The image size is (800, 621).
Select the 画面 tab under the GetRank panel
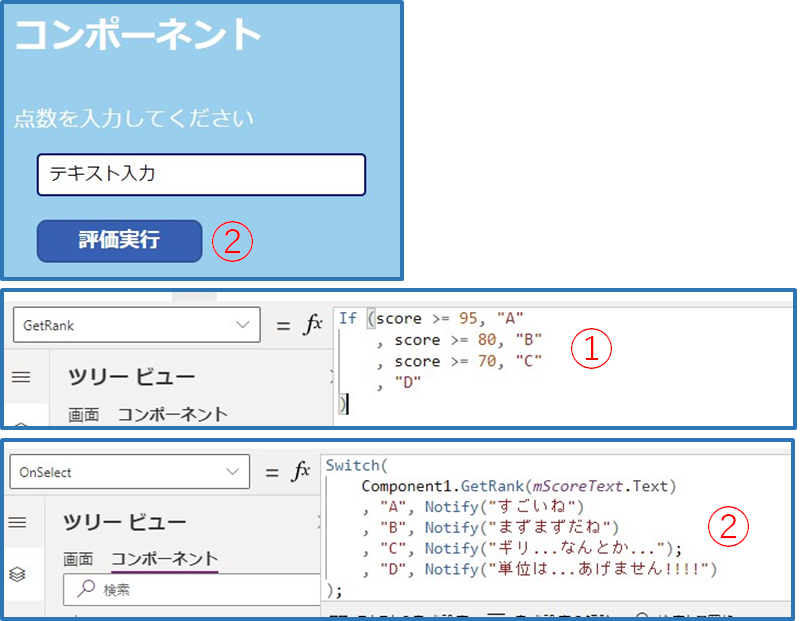pyautogui.click(x=84, y=414)
